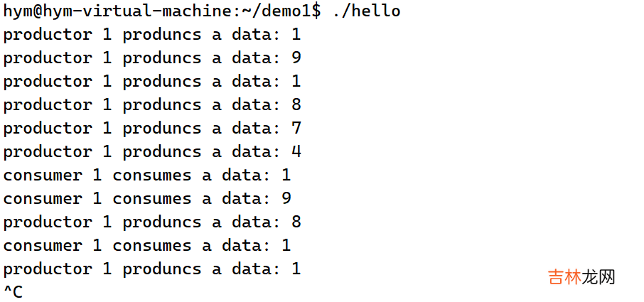Click the number 4 in the output
The height and width of the screenshot is (302, 644).
(296, 152)
